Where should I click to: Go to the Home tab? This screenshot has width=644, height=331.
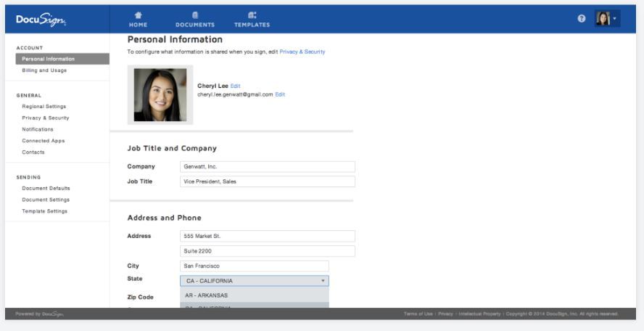138,20
